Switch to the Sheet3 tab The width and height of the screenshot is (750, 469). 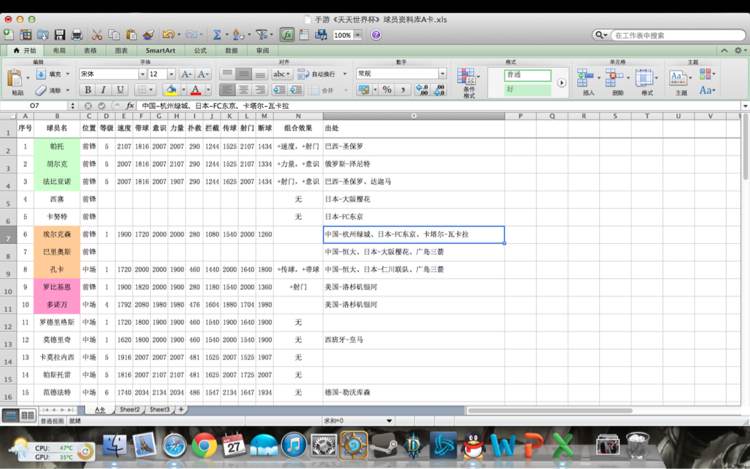pyautogui.click(x=160, y=410)
